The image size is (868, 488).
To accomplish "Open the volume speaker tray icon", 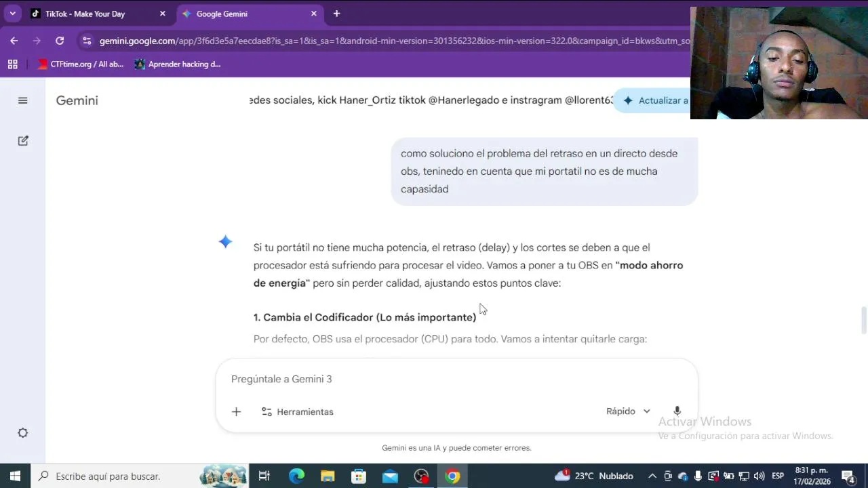I will [x=759, y=476].
